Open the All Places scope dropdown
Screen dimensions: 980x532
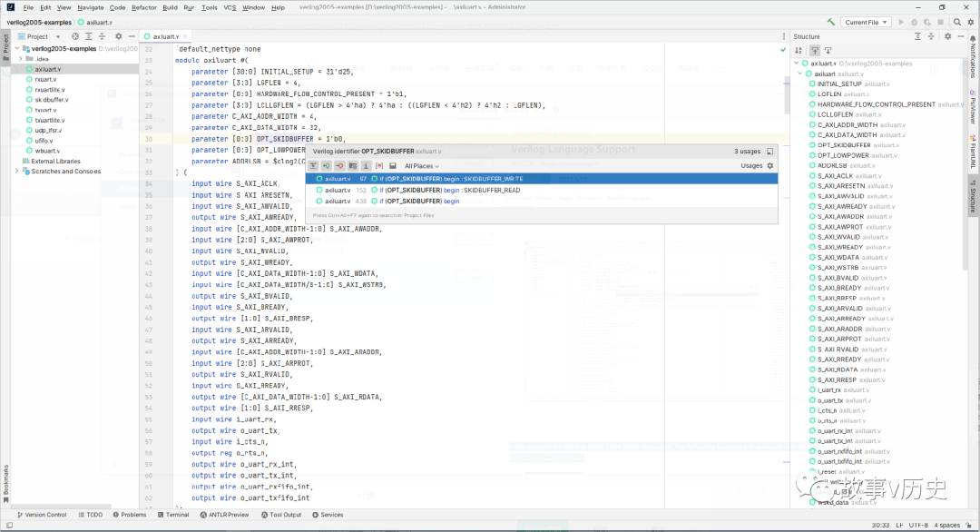[x=419, y=165]
